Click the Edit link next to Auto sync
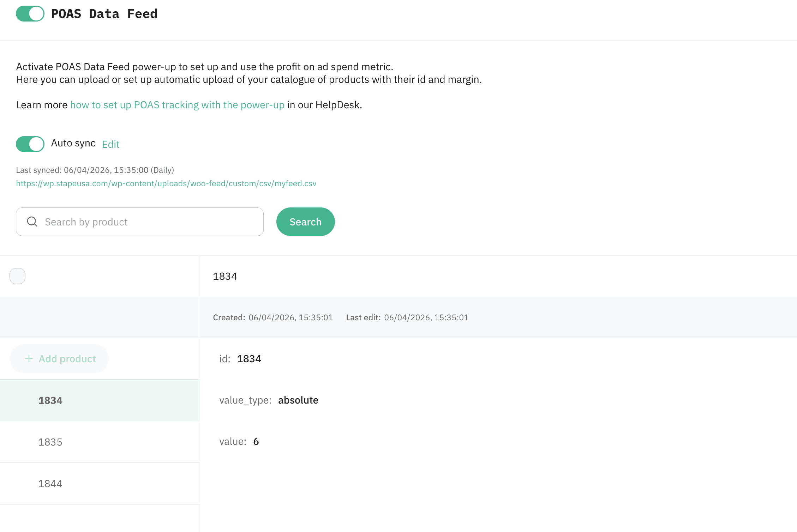 pyautogui.click(x=110, y=144)
